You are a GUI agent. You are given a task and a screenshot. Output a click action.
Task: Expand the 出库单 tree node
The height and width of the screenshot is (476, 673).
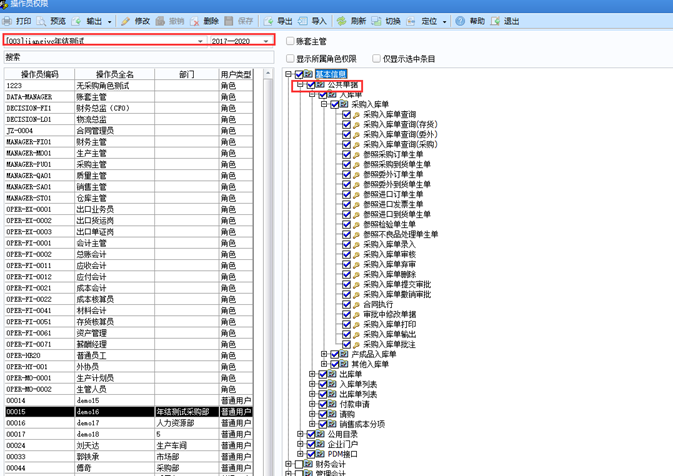coord(312,374)
